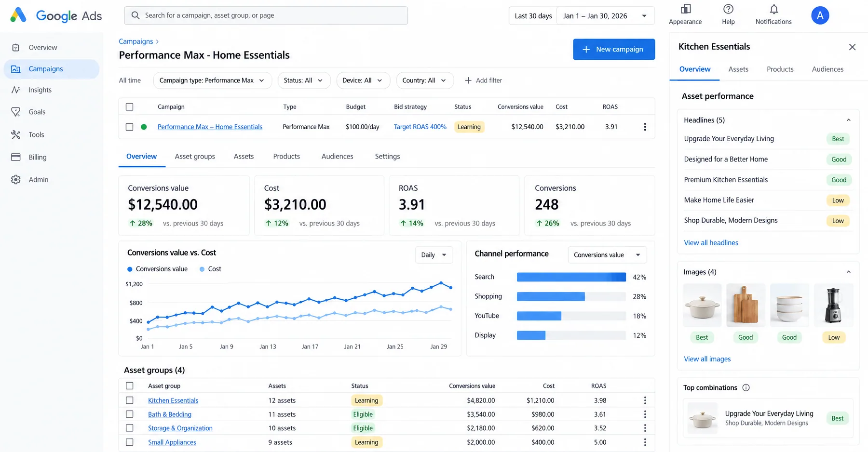Screen dimensions: 868x452
Task: Open the Device: All filter
Action: click(363, 80)
